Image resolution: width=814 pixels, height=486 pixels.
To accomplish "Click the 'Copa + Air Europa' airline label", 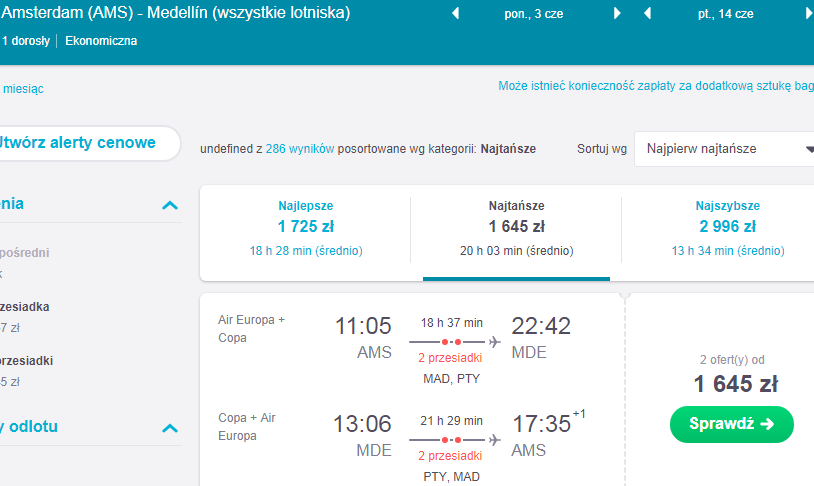I will (x=247, y=427).
